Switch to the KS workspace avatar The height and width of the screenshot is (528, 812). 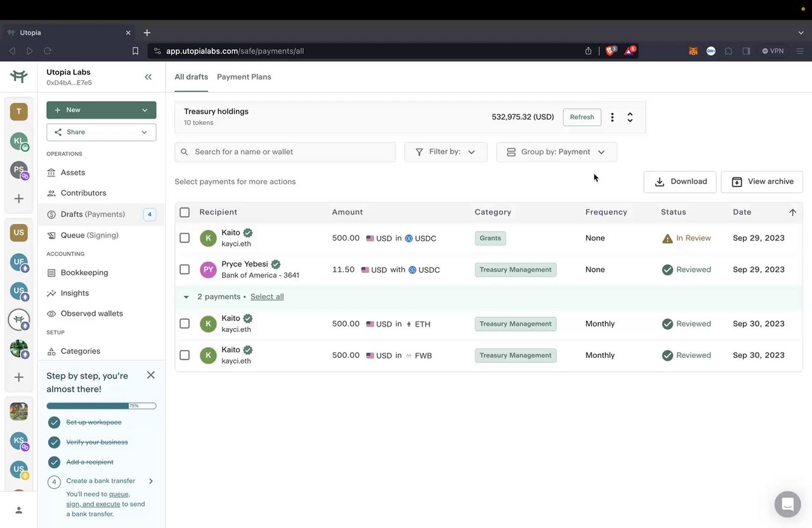pos(19,441)
